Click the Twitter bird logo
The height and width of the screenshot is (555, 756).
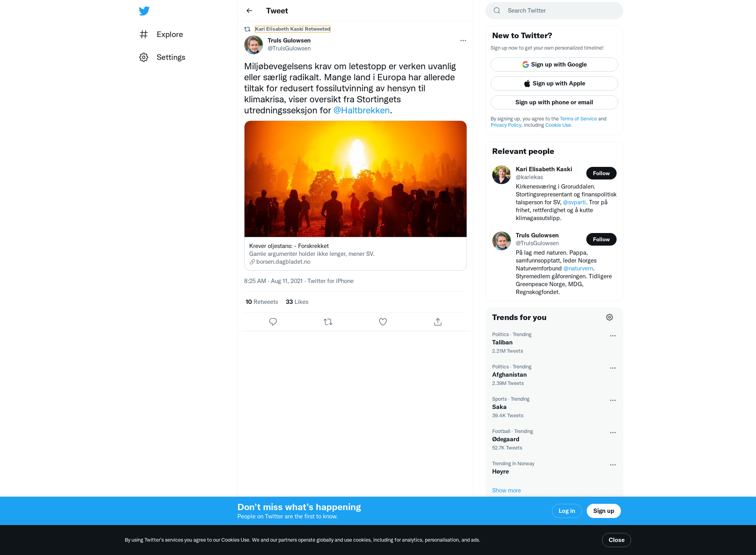pyautogui.click(x=144, y=11)
